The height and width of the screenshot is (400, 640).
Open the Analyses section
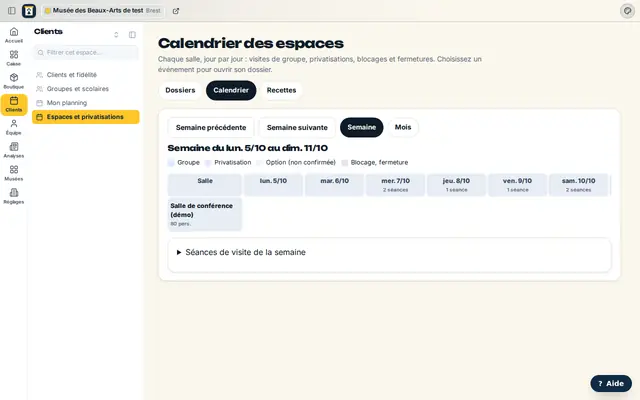14,150
